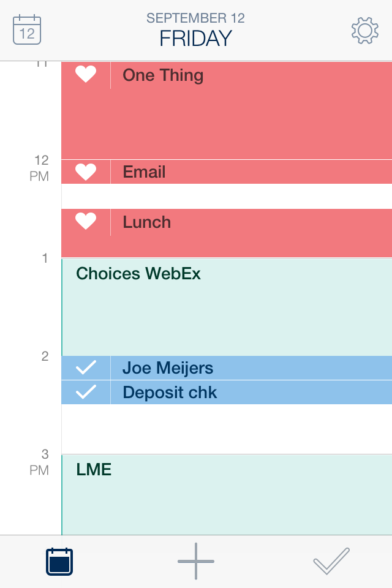The height and width of the screenshot is (588, 392).
Task: Tap the 2 PM hour label
Action: (45, 356)
